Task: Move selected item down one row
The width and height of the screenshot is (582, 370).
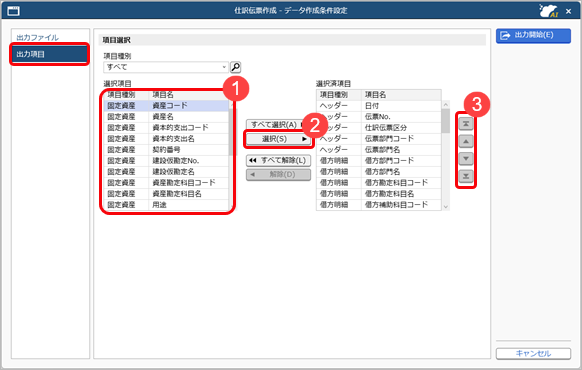Action: click(466, 158)
